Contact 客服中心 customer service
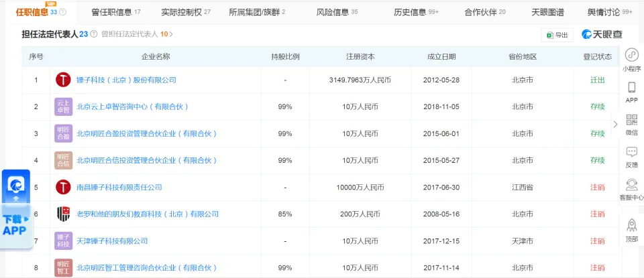 (x=631, y=188)
